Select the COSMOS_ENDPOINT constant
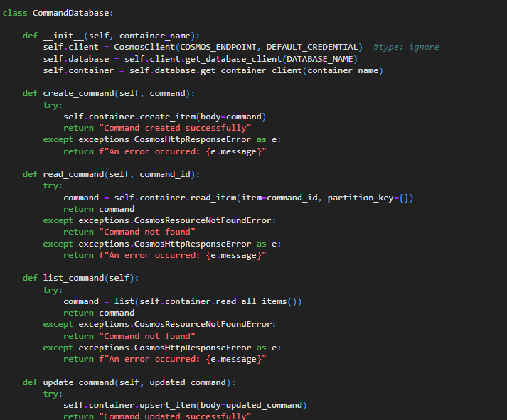 point(218,47)
